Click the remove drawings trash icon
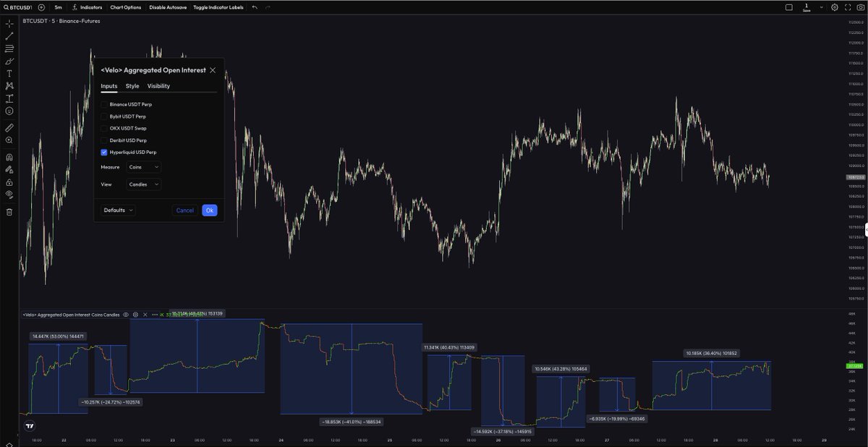Screen dimensions: 868x447 click(9, 210)
